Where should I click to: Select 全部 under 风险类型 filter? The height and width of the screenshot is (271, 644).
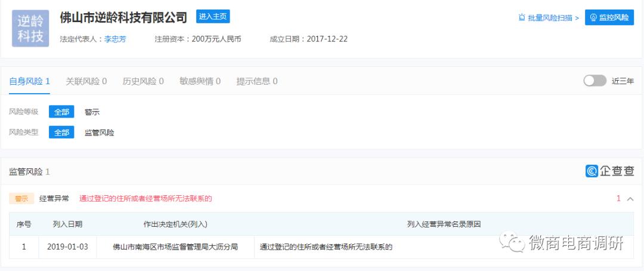[61, 133]
